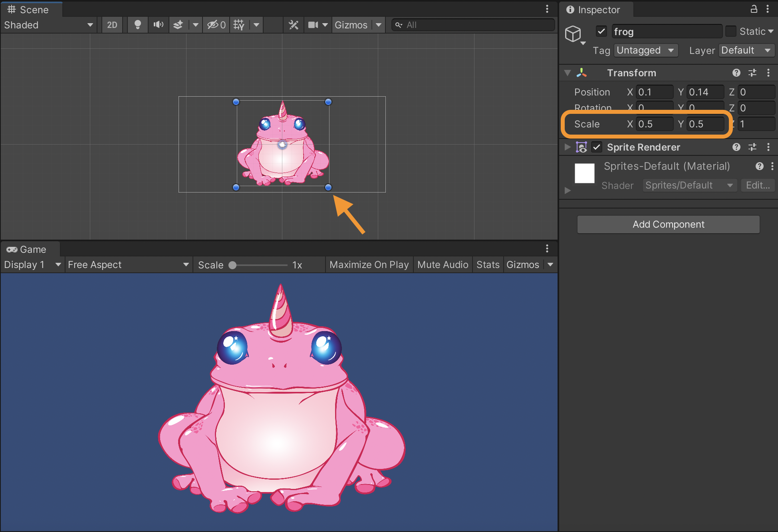Click the Game view Scale slider handle
The image size is (778, 532).
(x=232, y=265)
